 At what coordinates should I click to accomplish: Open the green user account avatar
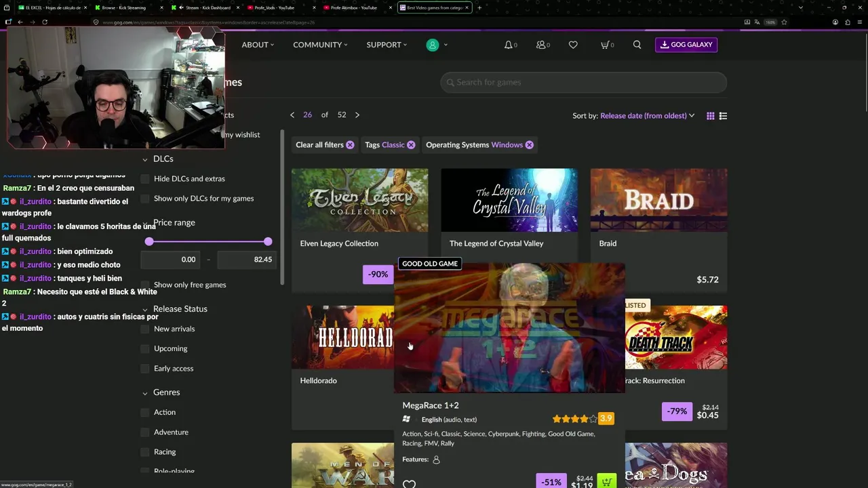[433, 45]
